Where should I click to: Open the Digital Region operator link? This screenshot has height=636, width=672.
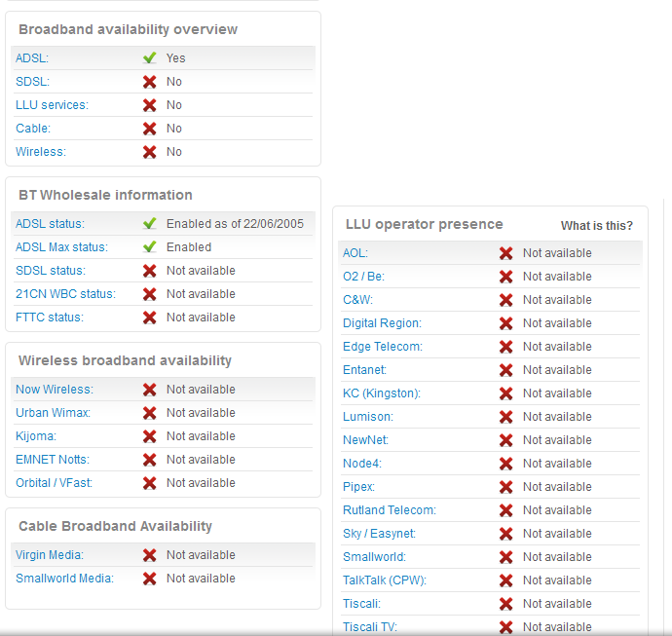(382, 323)
